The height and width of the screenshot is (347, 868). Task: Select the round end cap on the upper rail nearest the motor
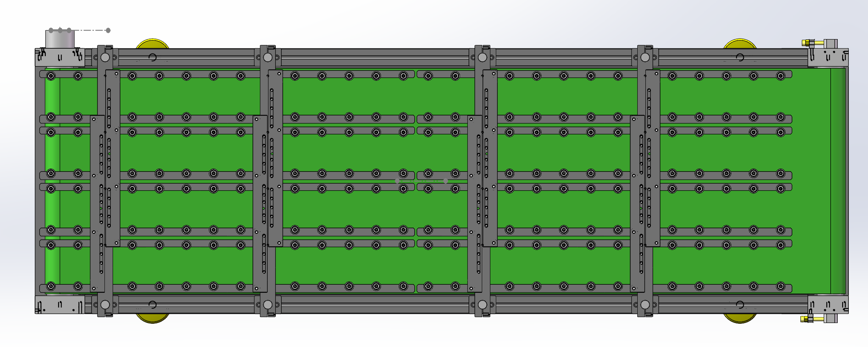105,57
